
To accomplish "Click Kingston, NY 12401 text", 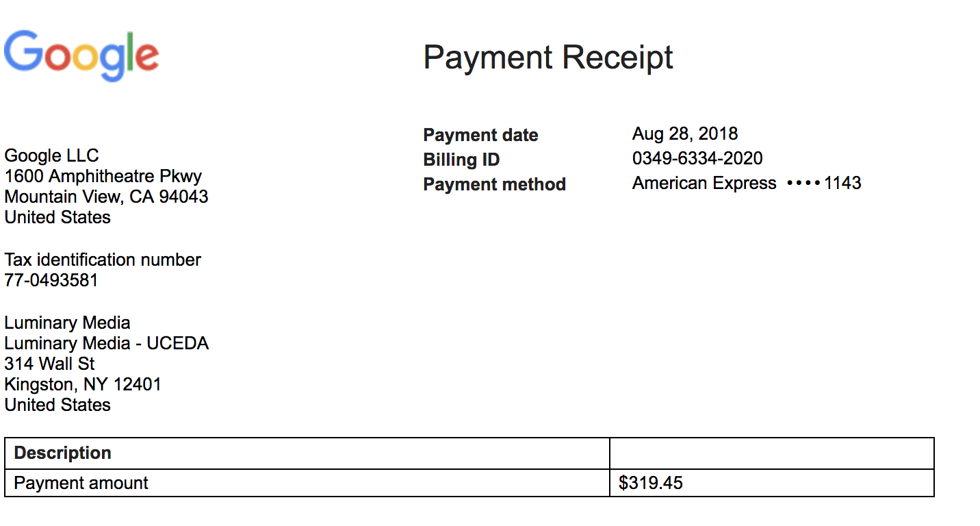I will click(83, 384).
